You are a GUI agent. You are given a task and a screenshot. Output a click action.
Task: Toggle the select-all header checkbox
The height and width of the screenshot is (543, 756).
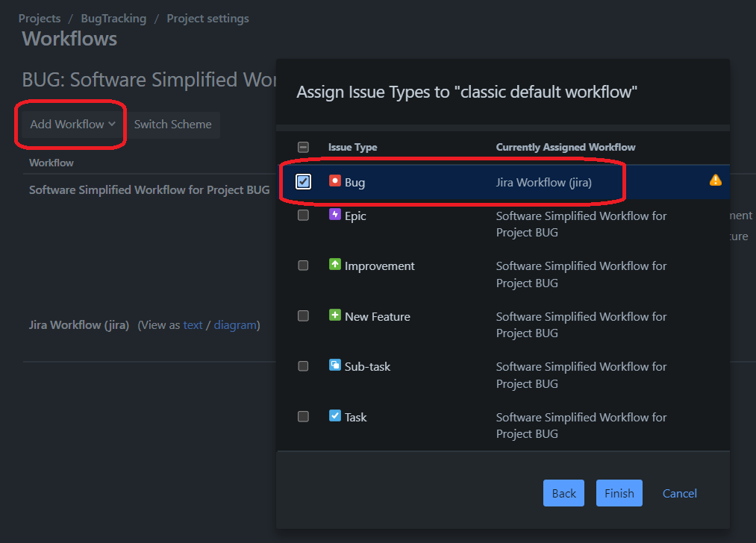point(303,148)
